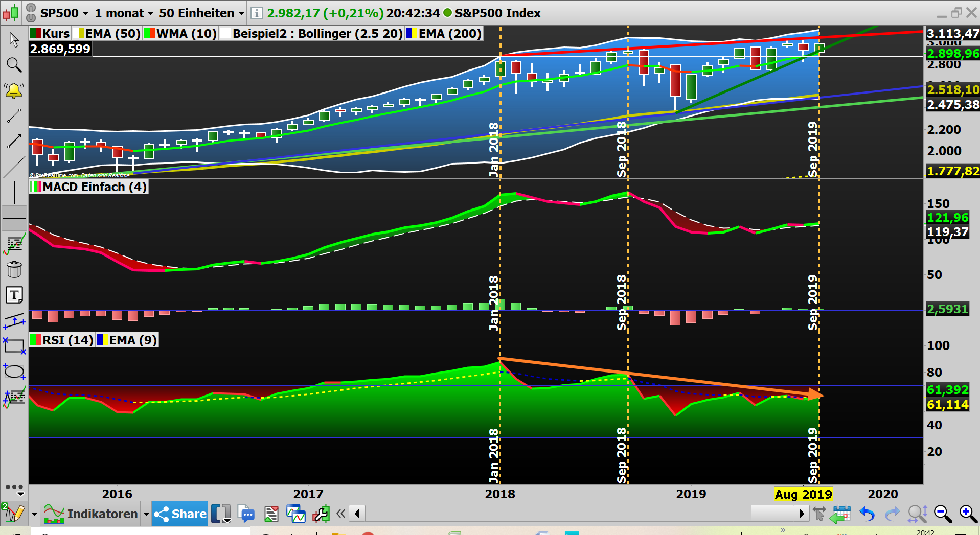This screenshot has height=535, width=980.
Task: Click the list with red-green arrows icon
Action: pos(271,514)
